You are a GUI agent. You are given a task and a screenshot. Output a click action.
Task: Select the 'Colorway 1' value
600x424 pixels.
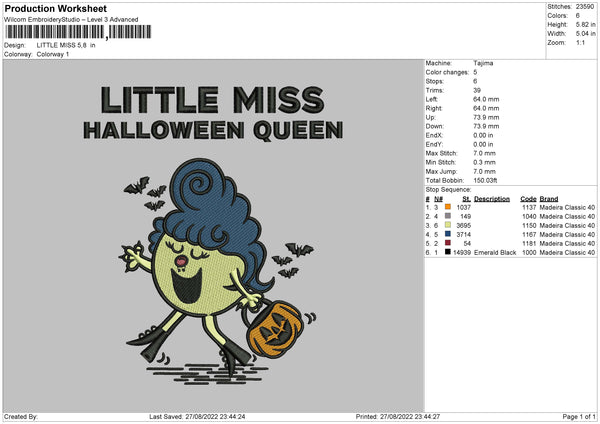point(53,54)
